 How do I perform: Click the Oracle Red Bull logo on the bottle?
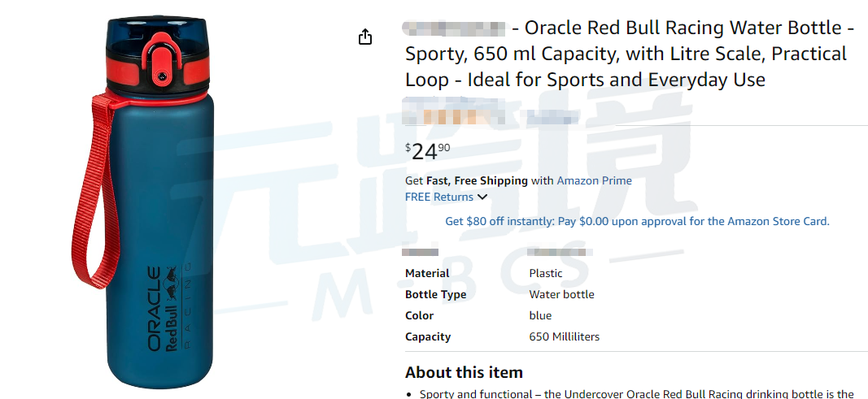tap(163, 307)
